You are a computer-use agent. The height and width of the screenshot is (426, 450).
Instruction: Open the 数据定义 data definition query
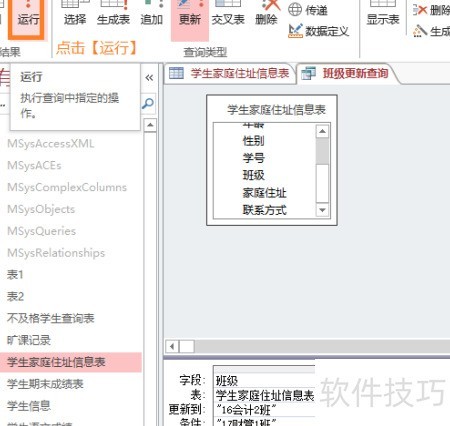[319, 31]
